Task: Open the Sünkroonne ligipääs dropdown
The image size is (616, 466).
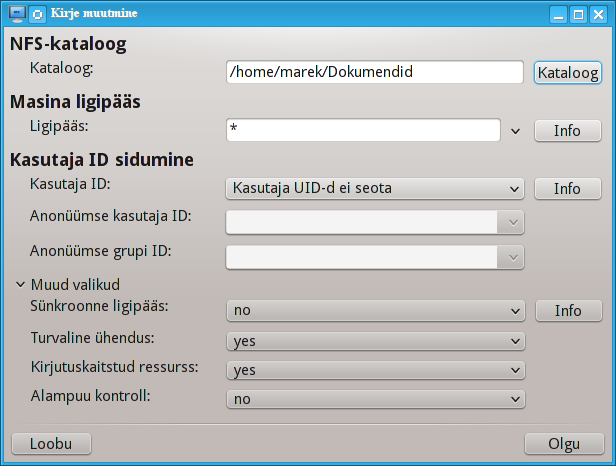Action: (376, 311)
